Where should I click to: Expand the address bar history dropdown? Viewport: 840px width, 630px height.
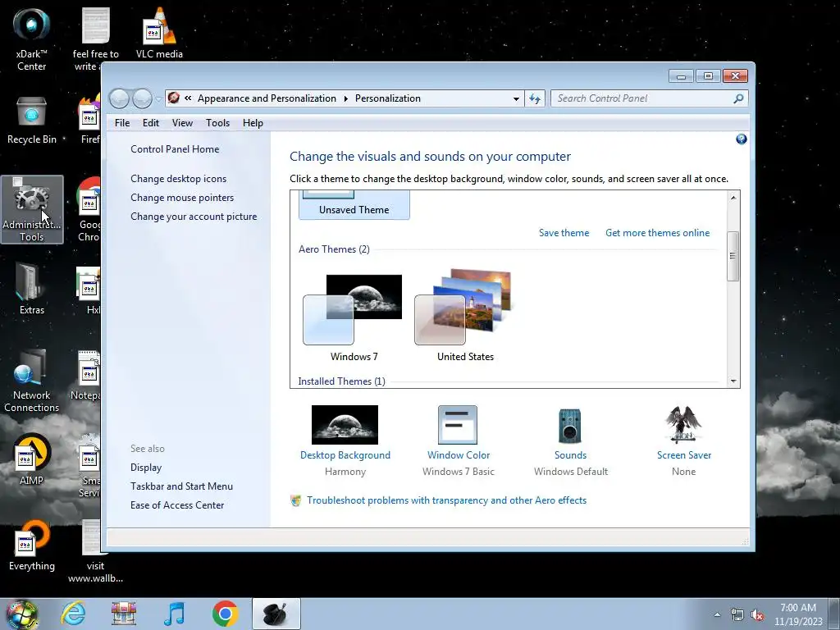click(x=516, y=98)
